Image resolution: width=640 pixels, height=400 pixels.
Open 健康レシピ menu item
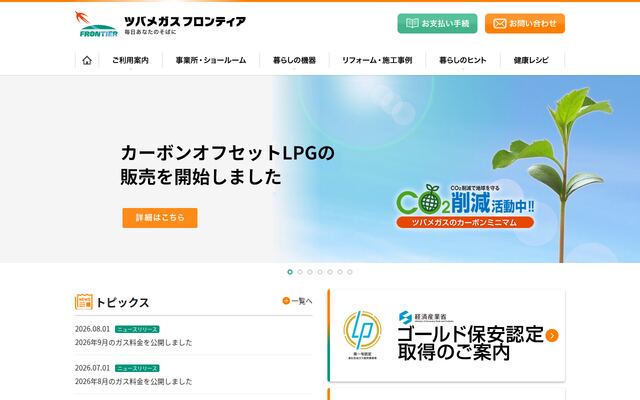coord(531,60)
